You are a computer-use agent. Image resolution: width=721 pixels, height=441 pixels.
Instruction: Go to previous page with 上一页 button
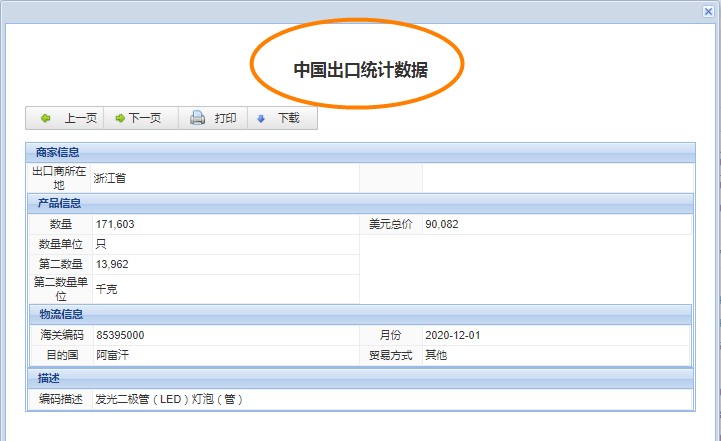point(65,118)
